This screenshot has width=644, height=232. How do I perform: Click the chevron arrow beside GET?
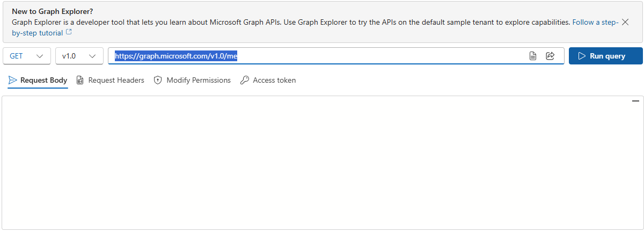[x=40, y=56]
